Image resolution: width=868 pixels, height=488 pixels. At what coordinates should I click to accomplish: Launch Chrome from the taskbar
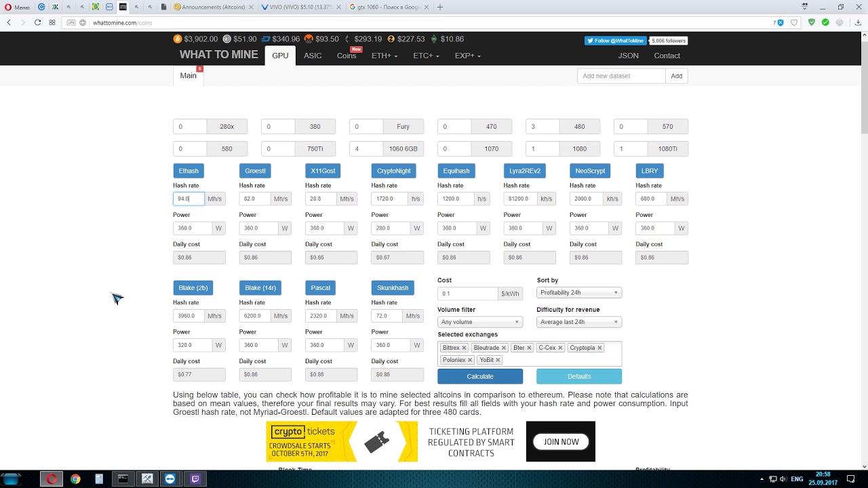click(75, 479)
